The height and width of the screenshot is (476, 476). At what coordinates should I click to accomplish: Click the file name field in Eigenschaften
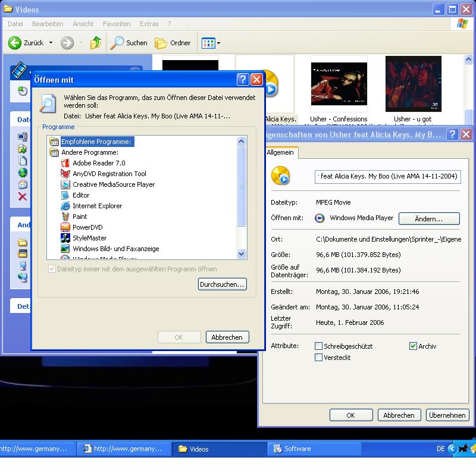(388, 177)
